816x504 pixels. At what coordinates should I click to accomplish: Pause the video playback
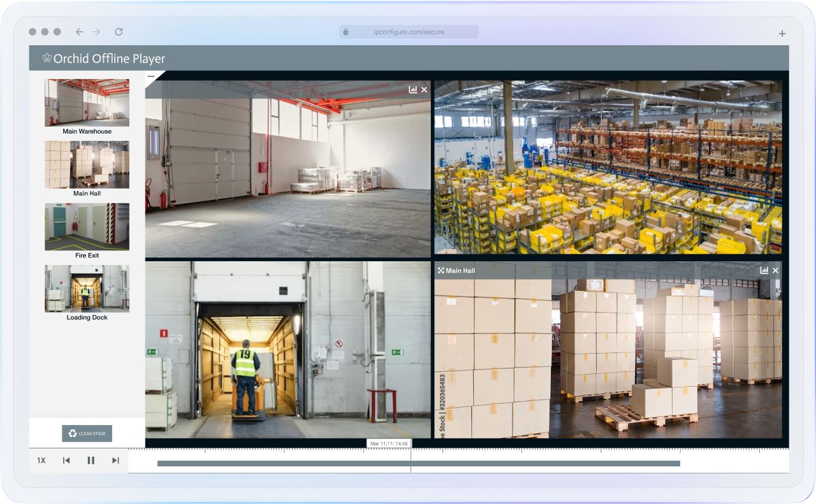pos(91,460)
